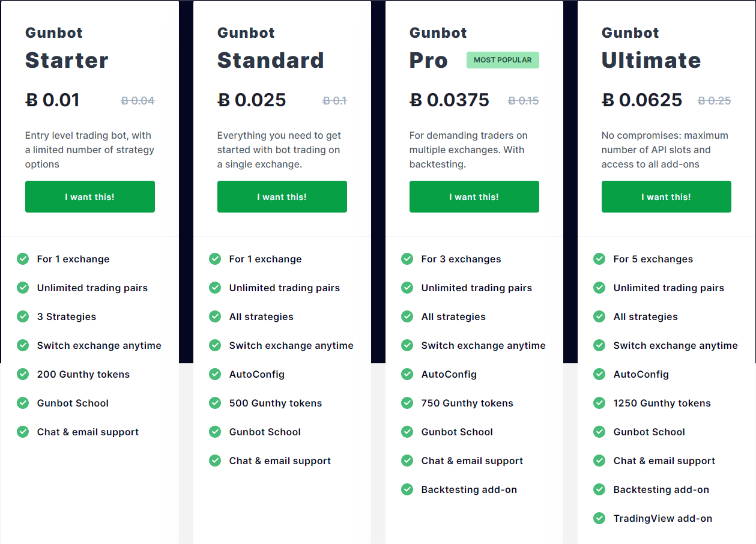Click checkmark icon next to '200 Gunthy tokens'
This screenshot has height=544, width=756.
click(23, 374)
